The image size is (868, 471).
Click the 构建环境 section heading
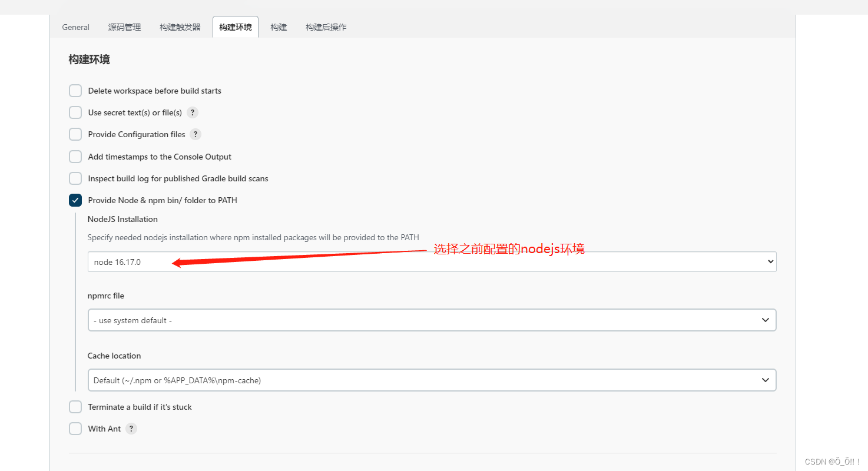pyautogui.click(x=89, y=59)
